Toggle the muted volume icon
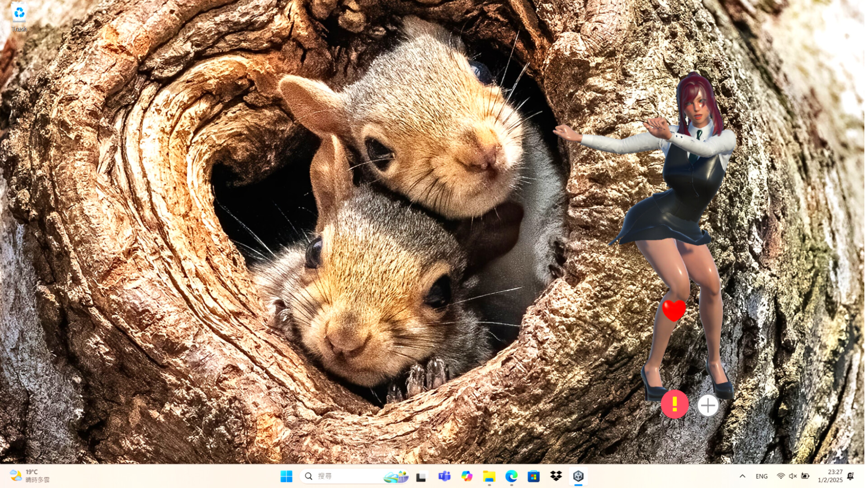Screen dimensions: 868x488 coord(793,476)
